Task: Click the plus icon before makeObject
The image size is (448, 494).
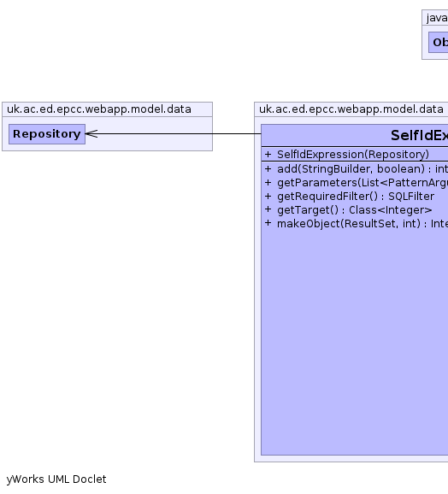Action: [x=268, y=223]
